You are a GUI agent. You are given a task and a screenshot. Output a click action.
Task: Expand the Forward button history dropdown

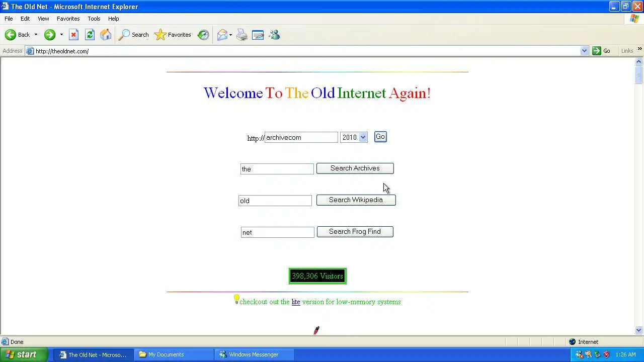[x=61, y=35]
